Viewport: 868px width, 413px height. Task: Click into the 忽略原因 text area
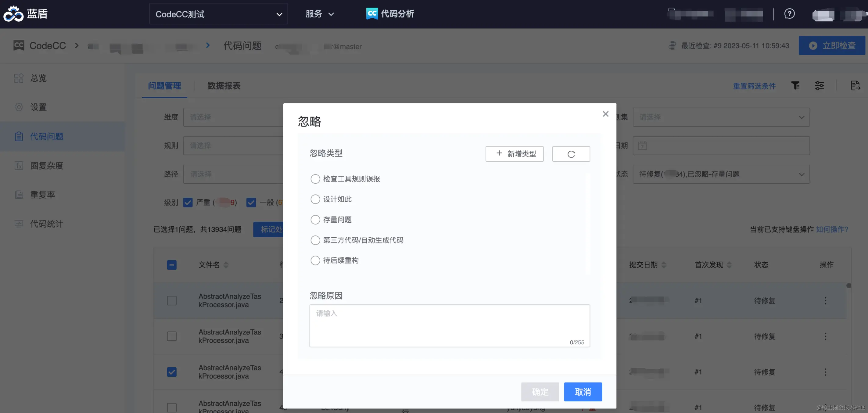coord(449,325)
